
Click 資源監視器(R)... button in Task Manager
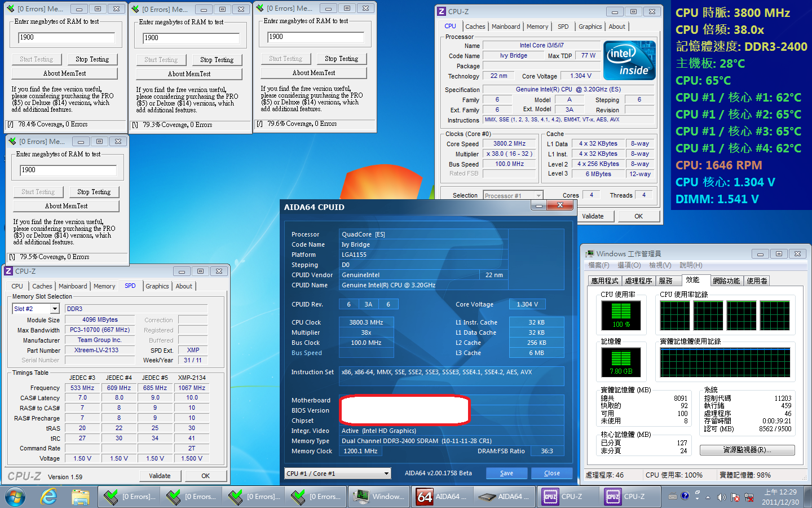coord(747,450)
